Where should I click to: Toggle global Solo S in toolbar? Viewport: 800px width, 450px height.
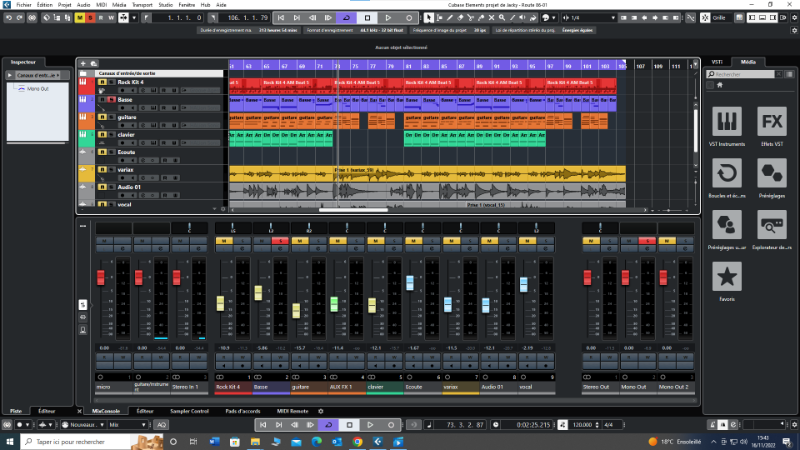90,18
